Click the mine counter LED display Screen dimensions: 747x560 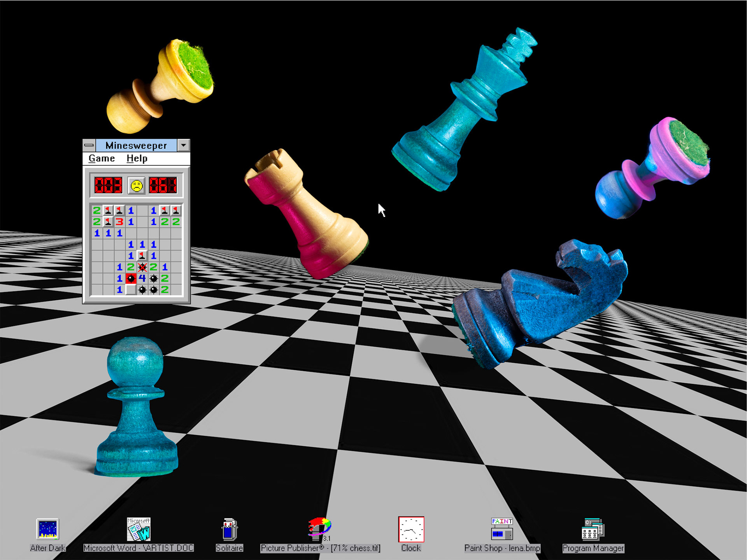108,185
